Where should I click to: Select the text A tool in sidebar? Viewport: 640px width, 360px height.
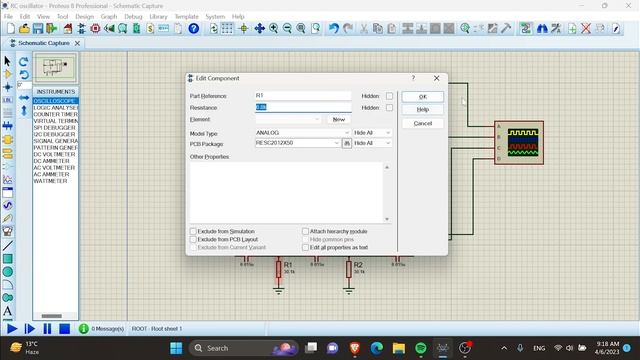click(x=7, y=311)
